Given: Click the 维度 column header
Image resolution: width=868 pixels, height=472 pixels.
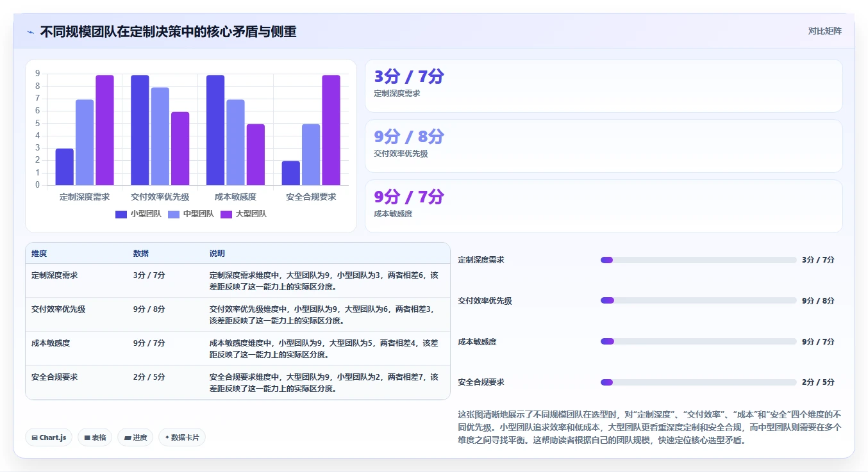Looking at the screenshot, I should [x=39, y=254].
